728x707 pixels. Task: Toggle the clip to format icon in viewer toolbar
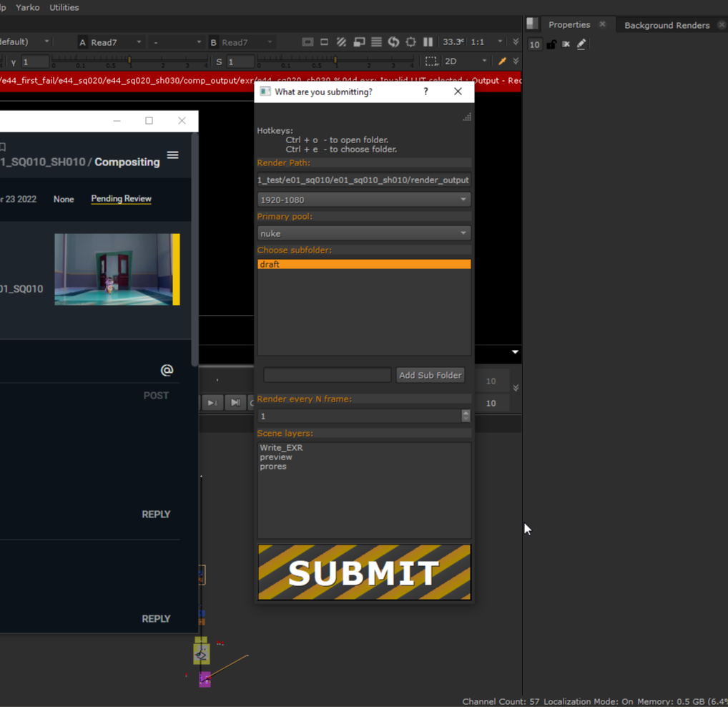pyautogui.click(x=308, y=42)
